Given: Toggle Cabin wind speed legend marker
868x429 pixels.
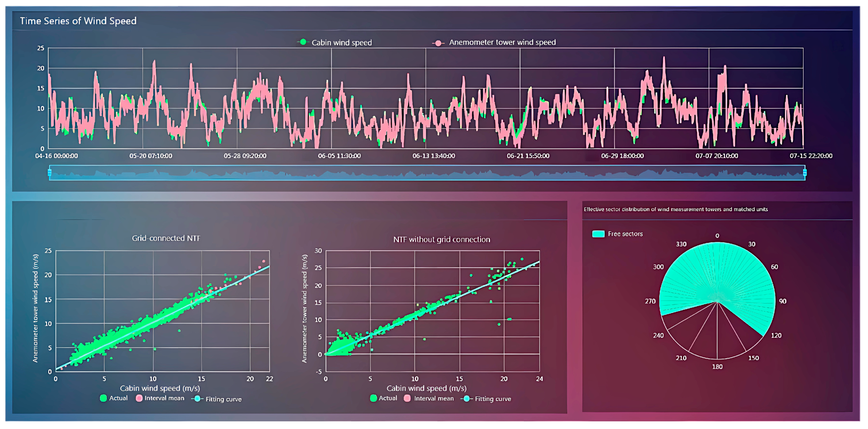Looking at the screenshot, I should tap(303, 42).
